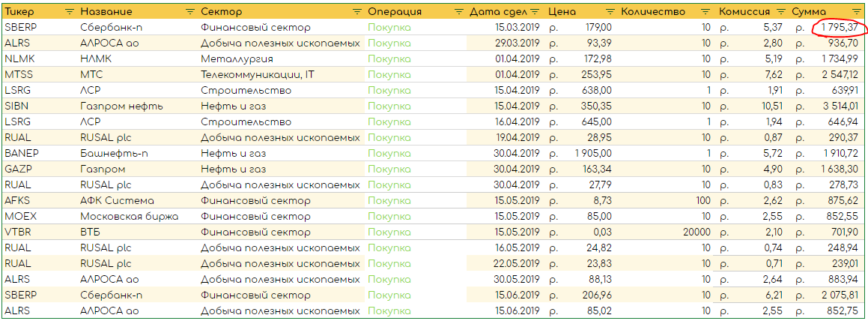Select the АФК Система name cell
Viewport: 868px width, 324px height.
coord(137,200)
